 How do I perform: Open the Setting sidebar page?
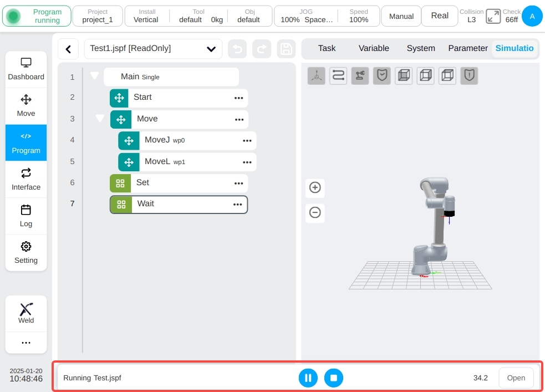tap(26, 253)
